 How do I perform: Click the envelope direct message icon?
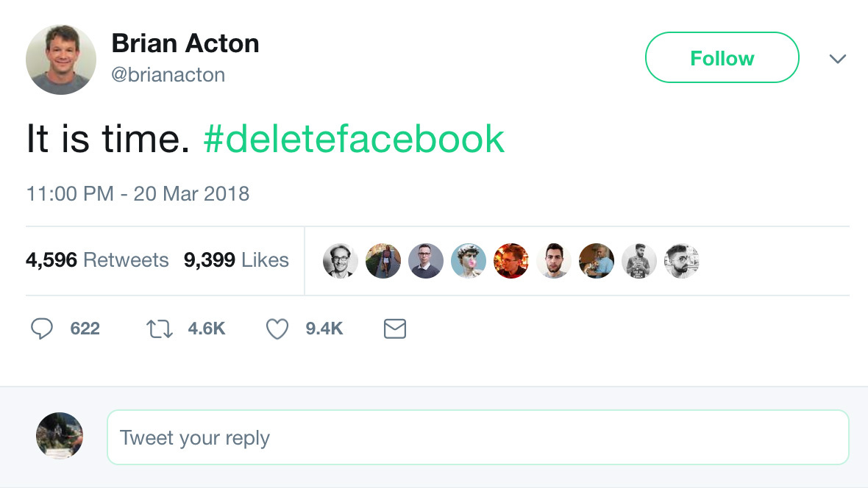point(395,329)
